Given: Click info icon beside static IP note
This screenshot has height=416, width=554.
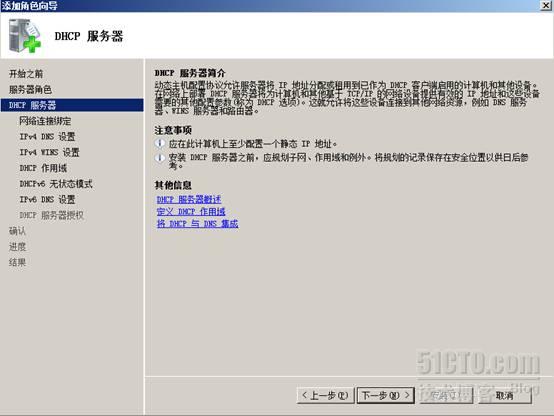Looking at the screenshot, I should 160,143.
